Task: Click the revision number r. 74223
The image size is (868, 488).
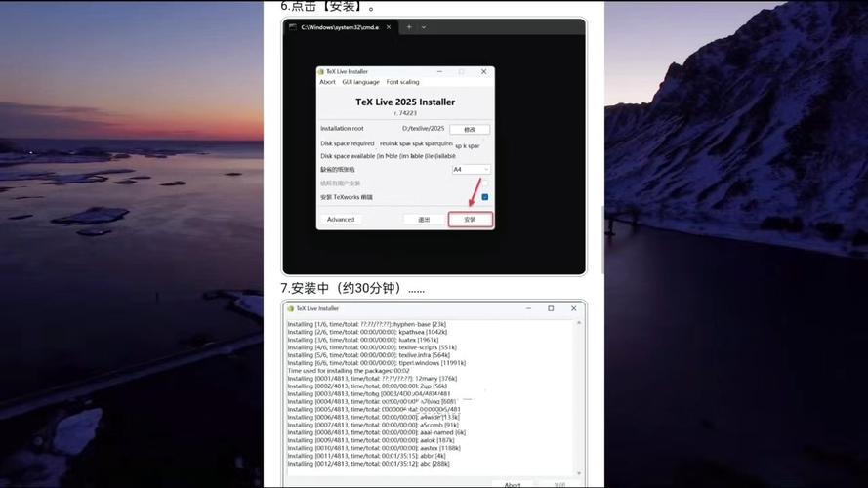Action: 405,113
